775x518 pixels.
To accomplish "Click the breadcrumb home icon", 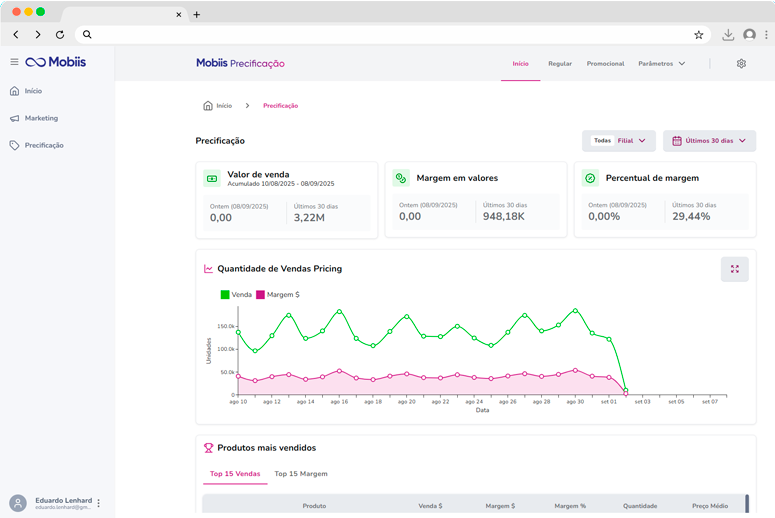I will pos(208,105).
